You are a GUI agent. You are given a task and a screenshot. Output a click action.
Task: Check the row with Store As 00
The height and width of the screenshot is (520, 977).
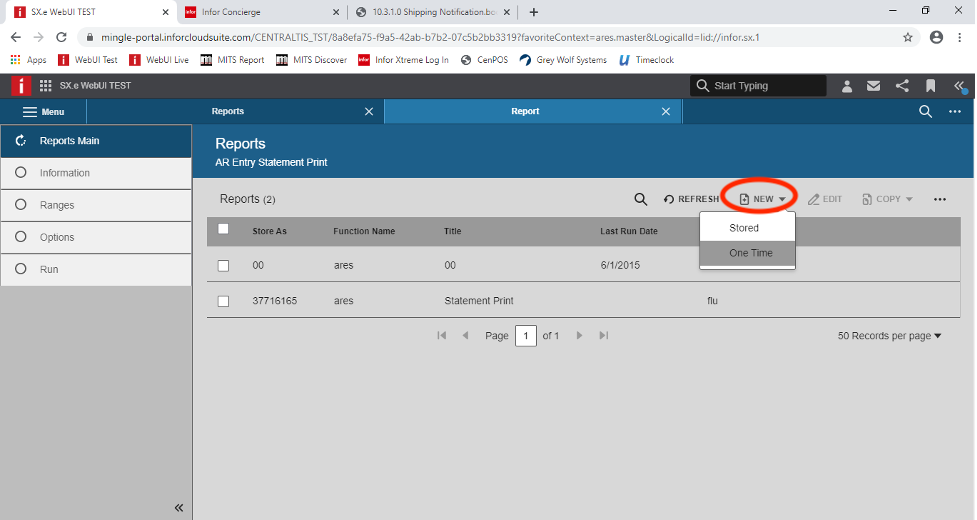223,266
